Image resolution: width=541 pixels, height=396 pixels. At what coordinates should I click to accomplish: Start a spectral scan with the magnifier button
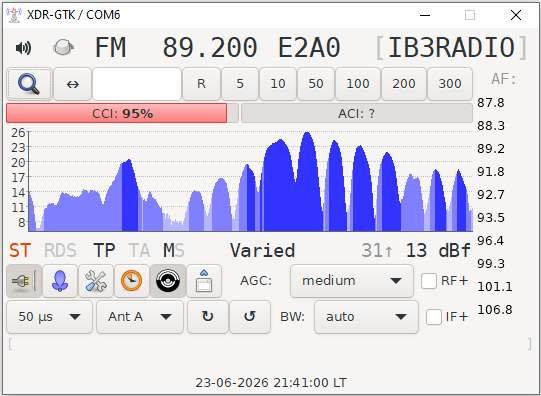[29, 84]
